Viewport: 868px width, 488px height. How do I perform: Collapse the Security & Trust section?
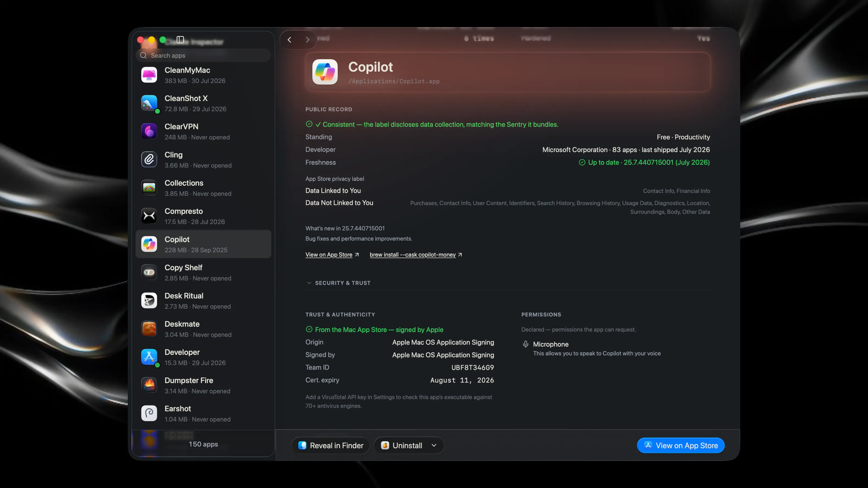(309, 283)
